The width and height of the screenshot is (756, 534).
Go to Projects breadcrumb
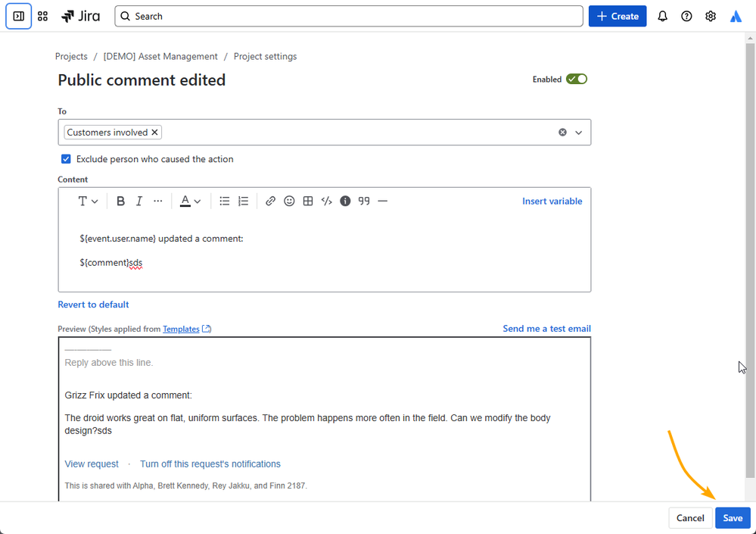[x=71, y=57]
